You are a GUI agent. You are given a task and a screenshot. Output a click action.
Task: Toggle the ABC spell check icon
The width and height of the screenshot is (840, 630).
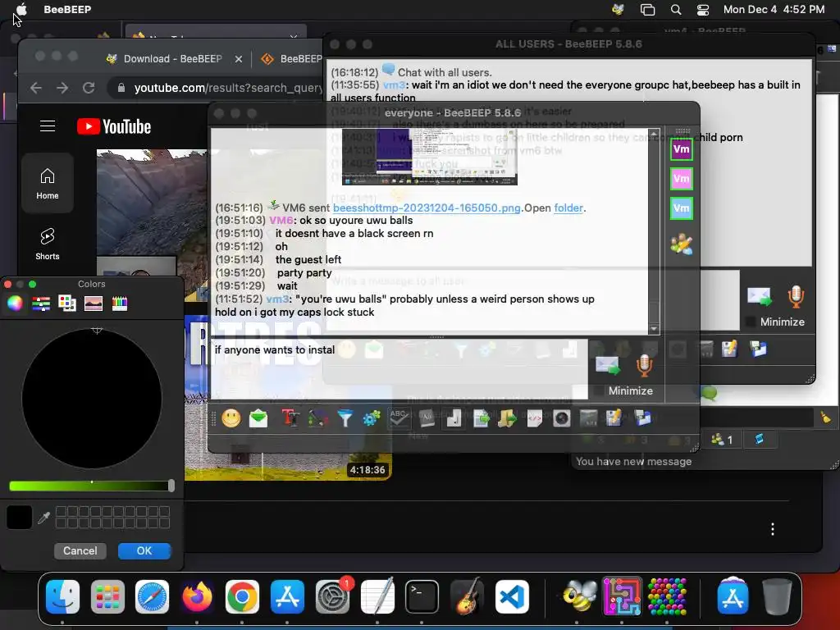click(399, 418)
